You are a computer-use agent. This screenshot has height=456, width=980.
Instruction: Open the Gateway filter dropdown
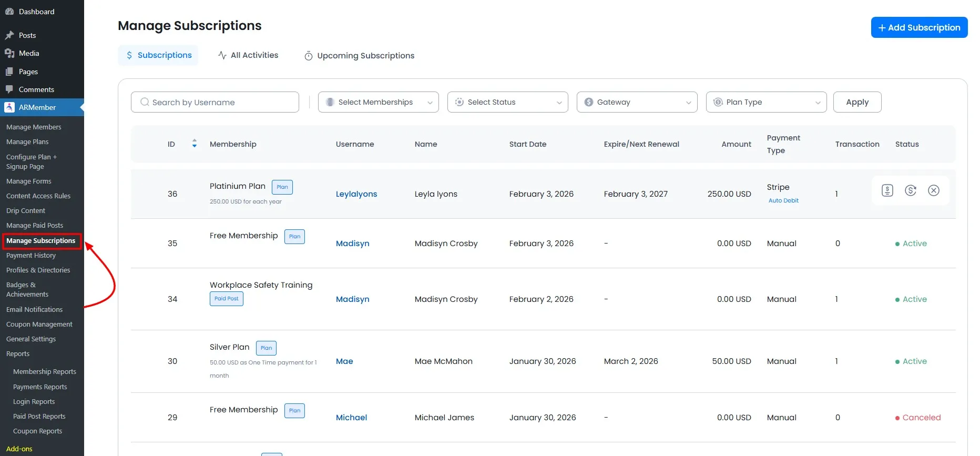click(637, 102)
